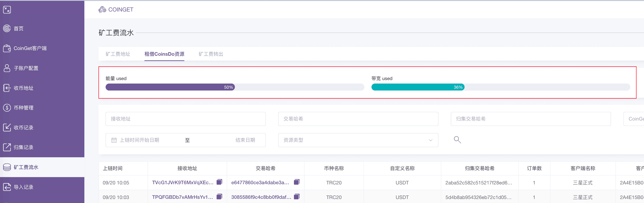Click the collapse sidebar icon at top
This screenshot has height=203, width=644.
(7, 10)
